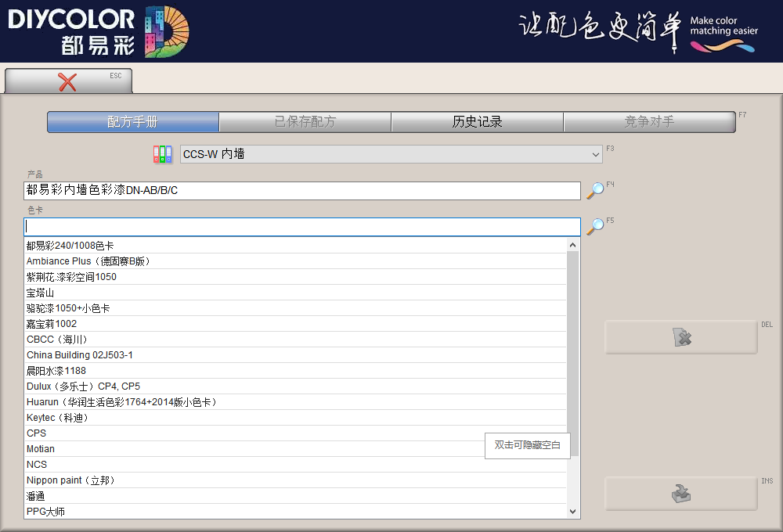Select the NCS color card entry
This screenshot has height=532, width=783.
(x=37, y=465)
